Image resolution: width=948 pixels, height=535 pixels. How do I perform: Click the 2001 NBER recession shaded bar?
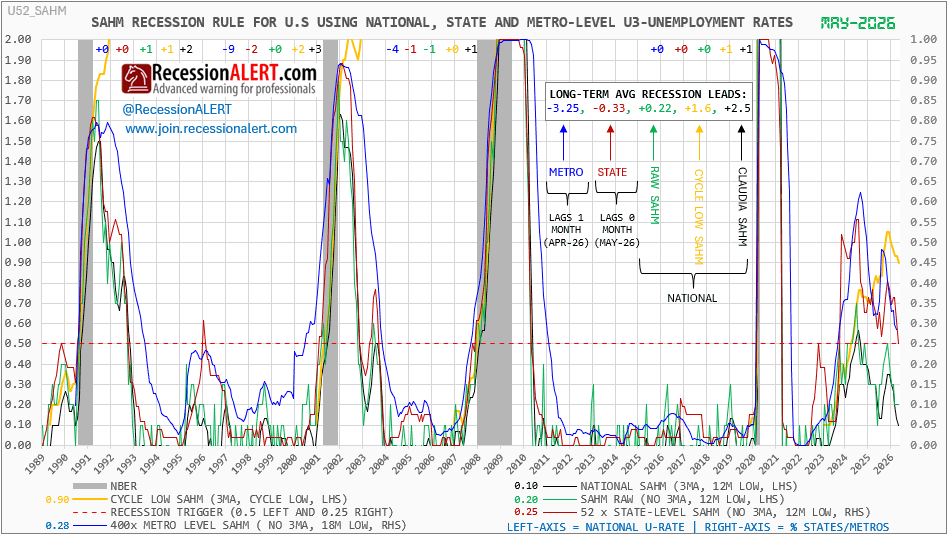click(330, 242)
